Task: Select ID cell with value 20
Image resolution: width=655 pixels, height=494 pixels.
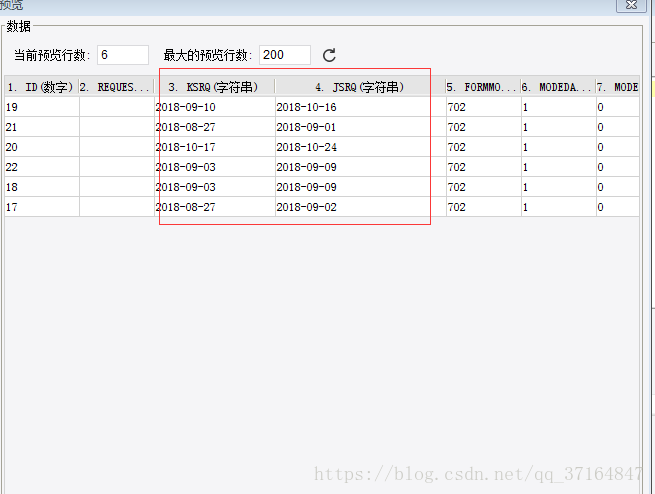Action: point(42,147)
